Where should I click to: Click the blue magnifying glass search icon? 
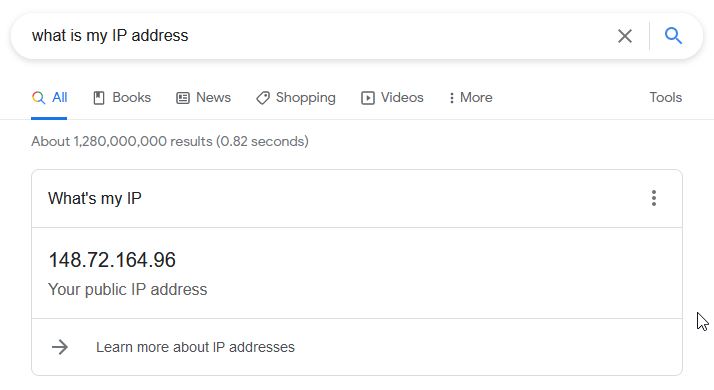(x=673, y=36)
